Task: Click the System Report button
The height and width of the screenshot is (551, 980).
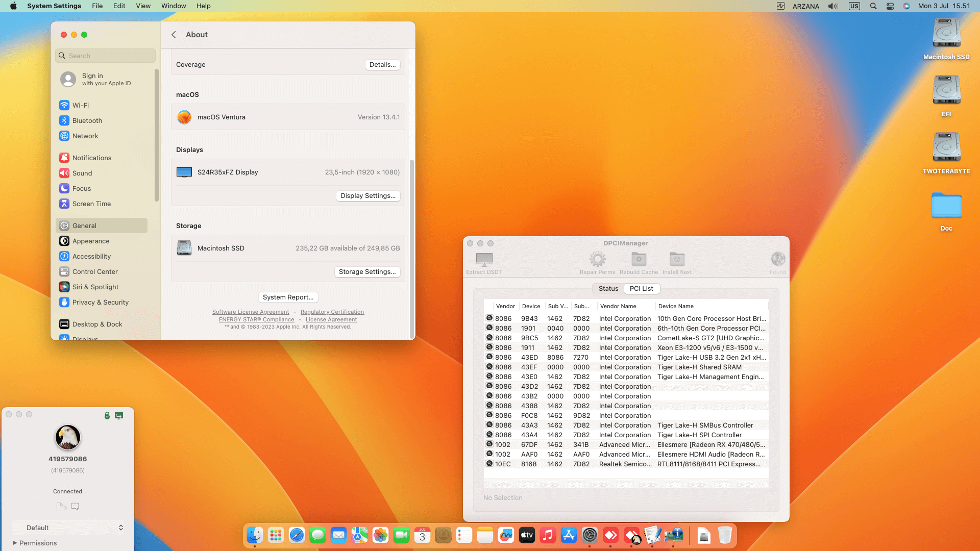Action: coord(288,297)
